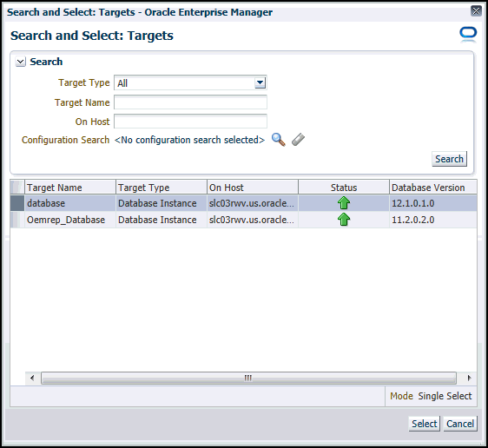
Task: Focus the On Host input field
Action: pyautogui.click(x=190, y=122)
